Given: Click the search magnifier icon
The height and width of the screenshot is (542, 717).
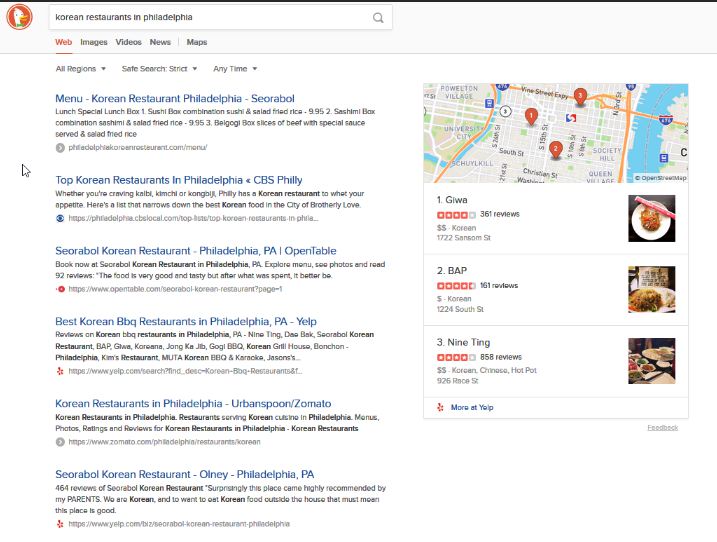Looking at the screenshot, I should pos(378,17).
